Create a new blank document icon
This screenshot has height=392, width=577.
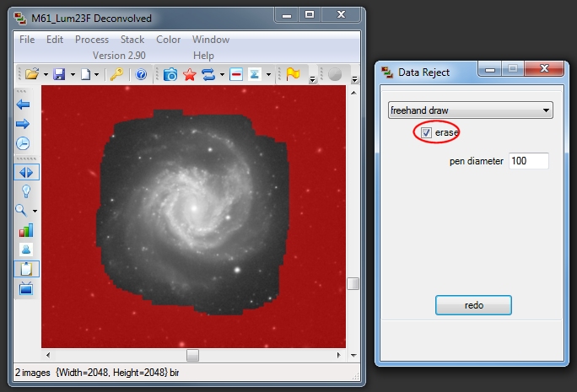click(85, 74)
